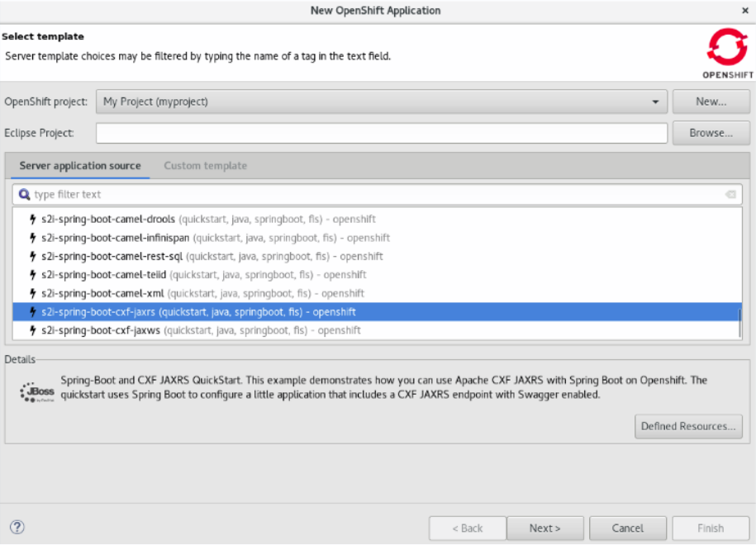Focus the type filter text field
This screenshot has width=756, height=545.
click(377, 194)
